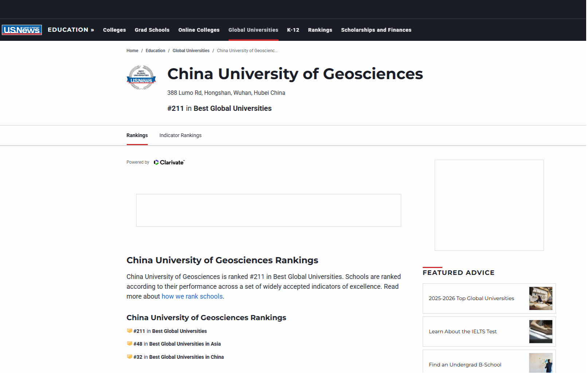Image resolution: width=588 pixels, height=373 pixels.
Task: Open the EDUCATION » section link
Action: pyautogui.click(x=71, y=30)
